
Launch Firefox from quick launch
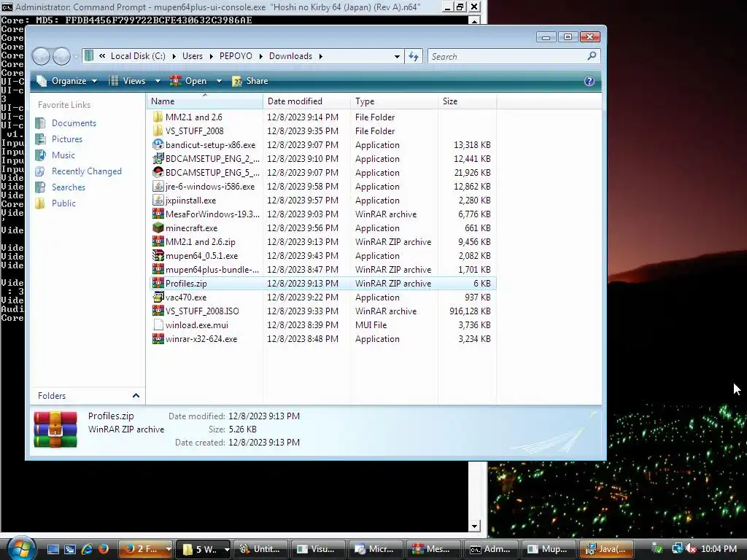[x=103, y=549]
